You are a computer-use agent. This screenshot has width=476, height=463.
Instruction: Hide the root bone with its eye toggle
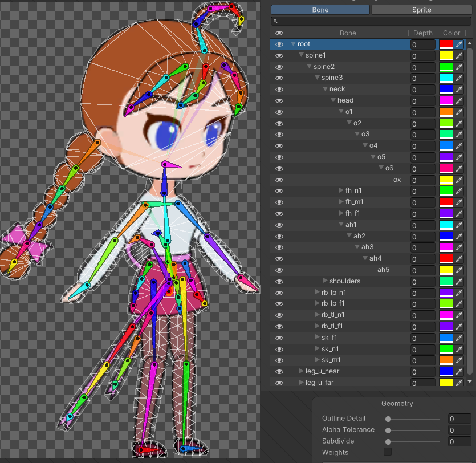279,44
